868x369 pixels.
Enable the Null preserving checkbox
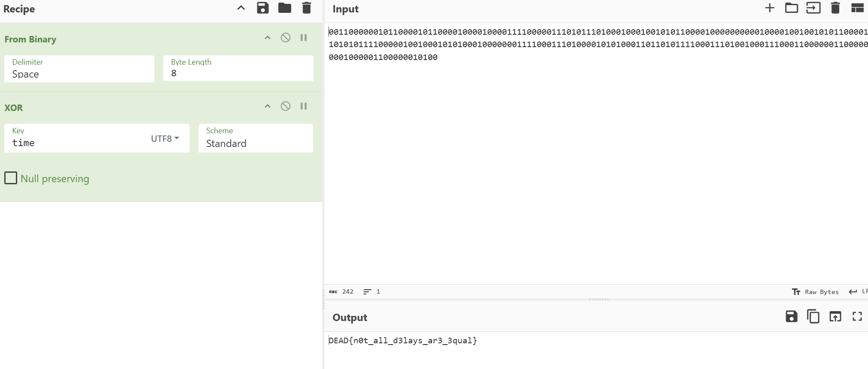(x=11, y=178)
